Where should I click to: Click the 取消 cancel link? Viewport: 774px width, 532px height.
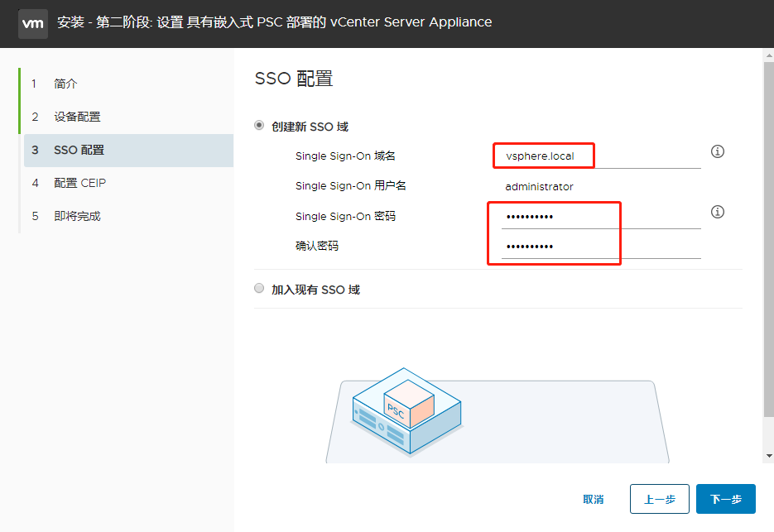click(594, 500)
